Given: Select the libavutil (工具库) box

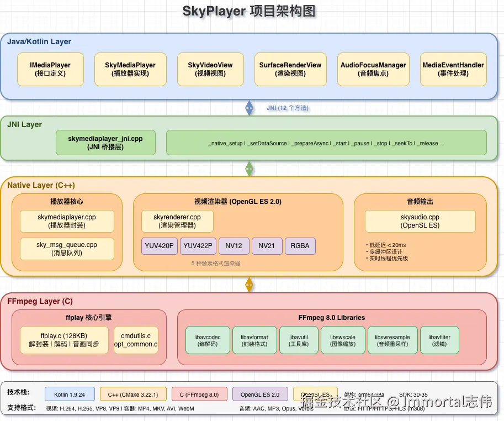Looking at the screenshot, I should pyautogui.click(x=299, y=340).
